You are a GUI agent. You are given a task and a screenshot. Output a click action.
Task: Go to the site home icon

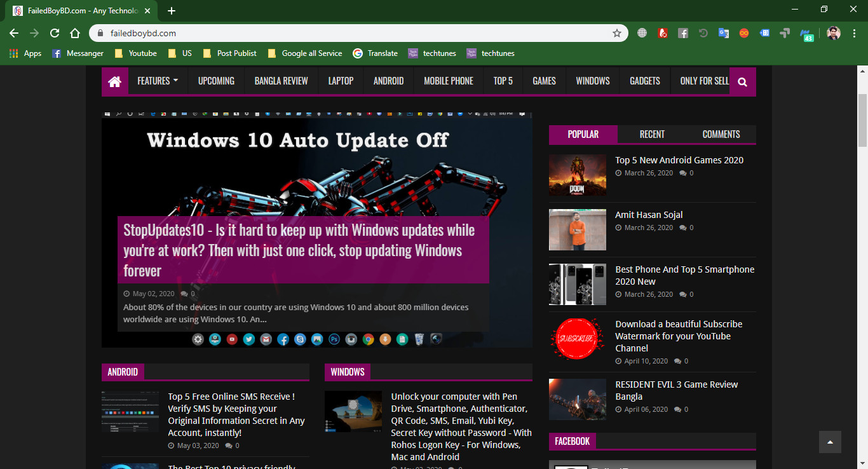(x=114, y=81)
